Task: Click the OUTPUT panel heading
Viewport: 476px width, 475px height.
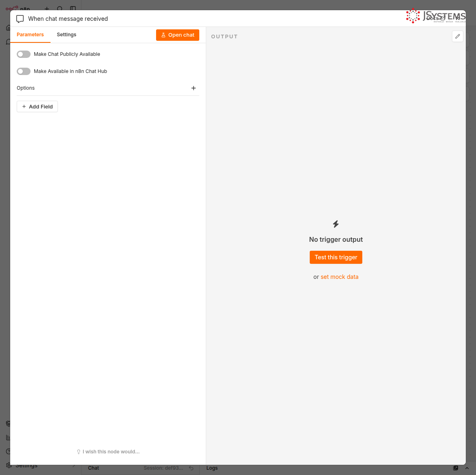Action: click(224, 36)
